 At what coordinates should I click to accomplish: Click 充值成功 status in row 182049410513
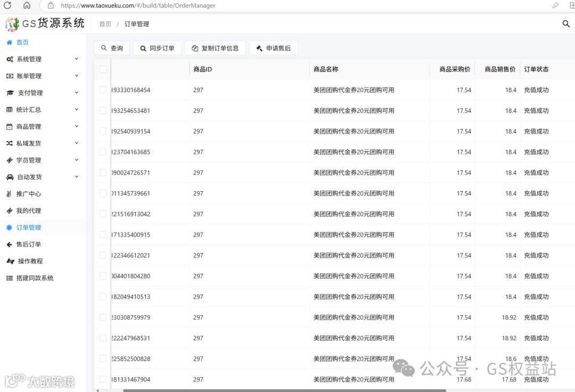point(536,297)
